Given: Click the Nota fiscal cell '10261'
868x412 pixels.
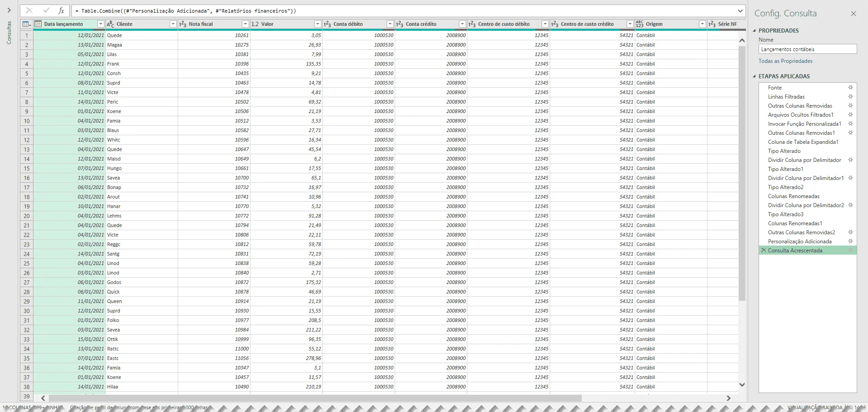Looking at the screenshot, I should point(214,35).
